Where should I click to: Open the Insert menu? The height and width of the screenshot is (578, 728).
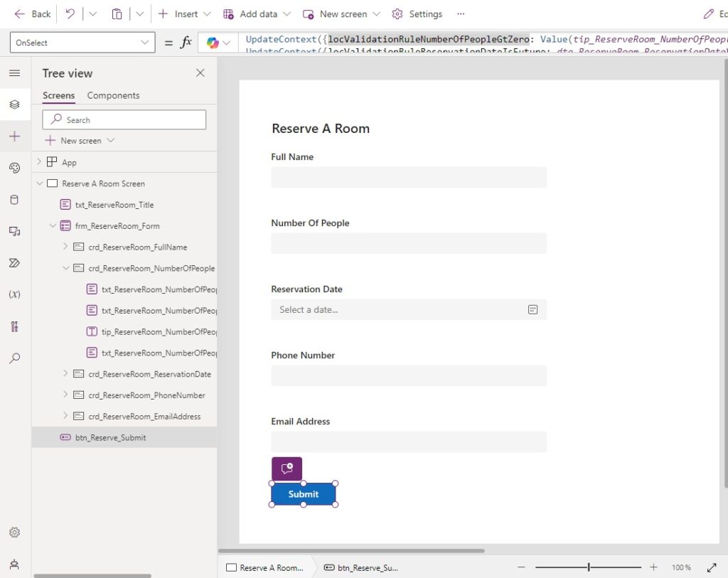click(184, 14)
